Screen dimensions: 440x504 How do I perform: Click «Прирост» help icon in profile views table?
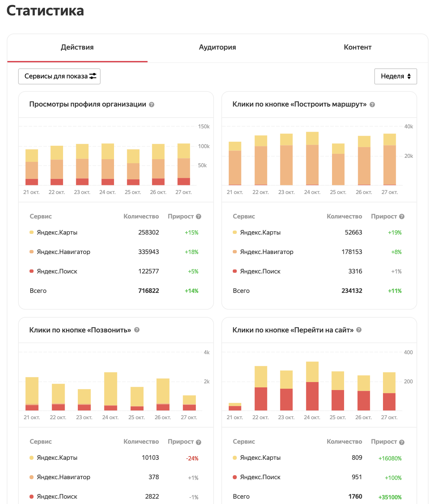[199, 216]
